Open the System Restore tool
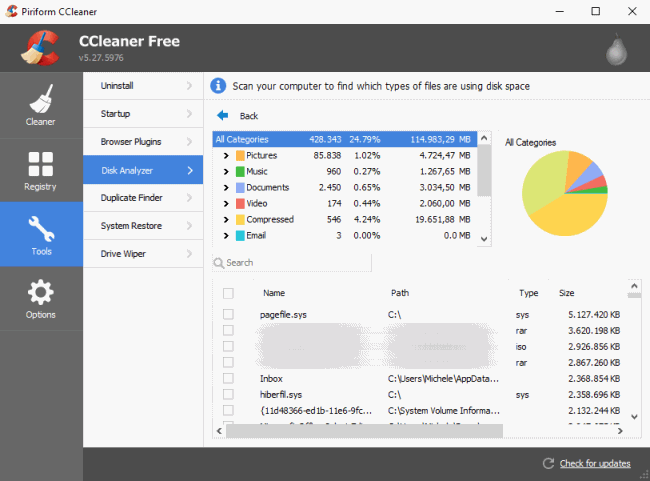 click(143, 226)
